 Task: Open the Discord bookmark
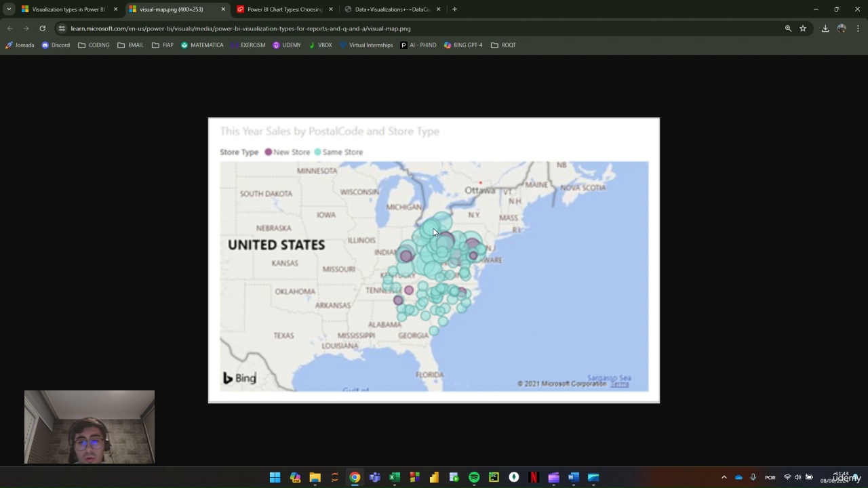pyautogui.click(x=56, y=45)
